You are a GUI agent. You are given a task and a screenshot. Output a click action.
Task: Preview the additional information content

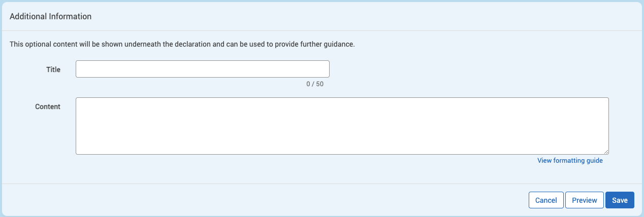585,200
